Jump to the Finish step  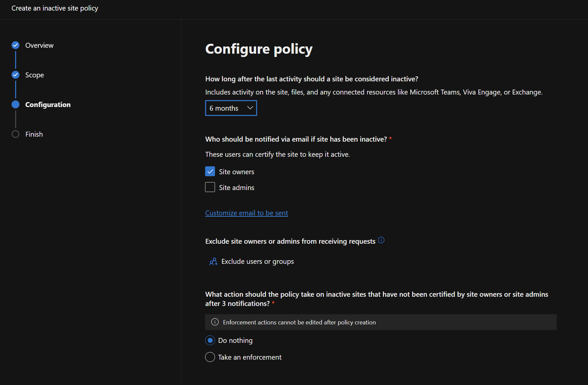(34, 134)
